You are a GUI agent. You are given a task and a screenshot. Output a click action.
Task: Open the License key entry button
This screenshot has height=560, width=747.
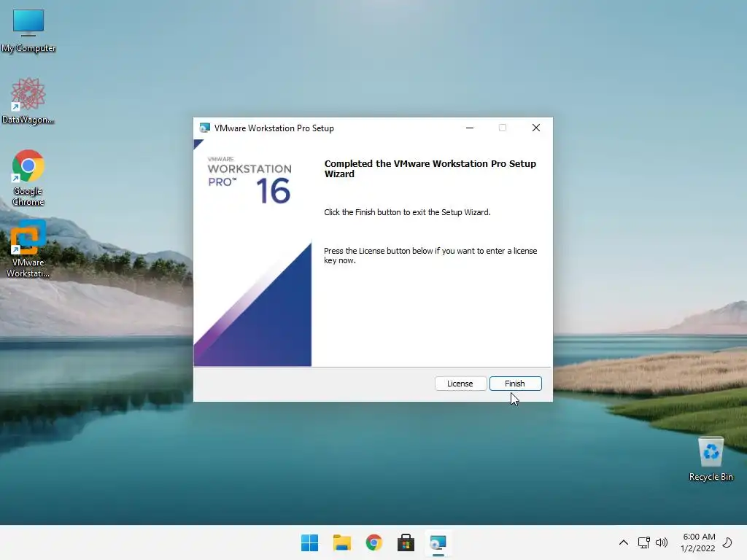(460, 384)
